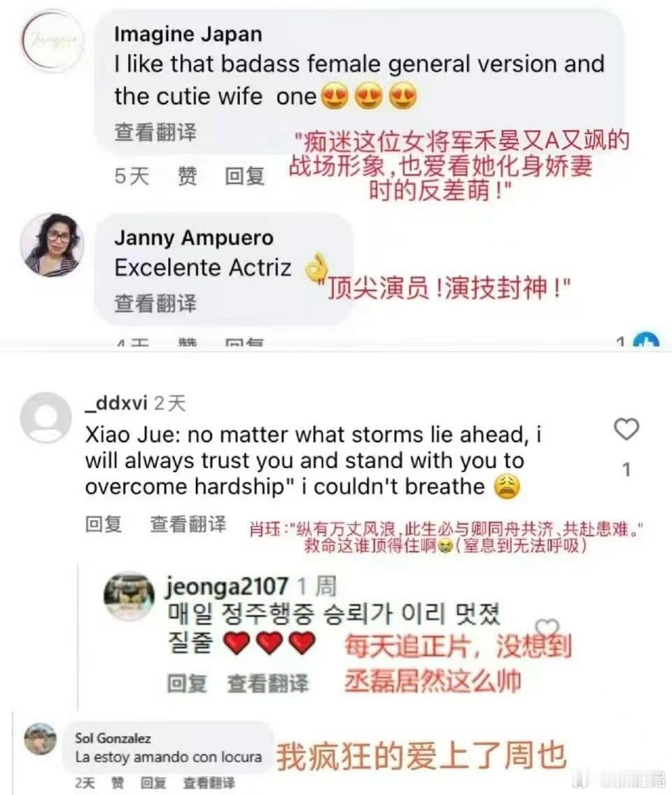The image size is (672, 795).
Task: Reply to Imagine Japan's comment via 回复
Action: pyautogui.click(x=245, y=176)
